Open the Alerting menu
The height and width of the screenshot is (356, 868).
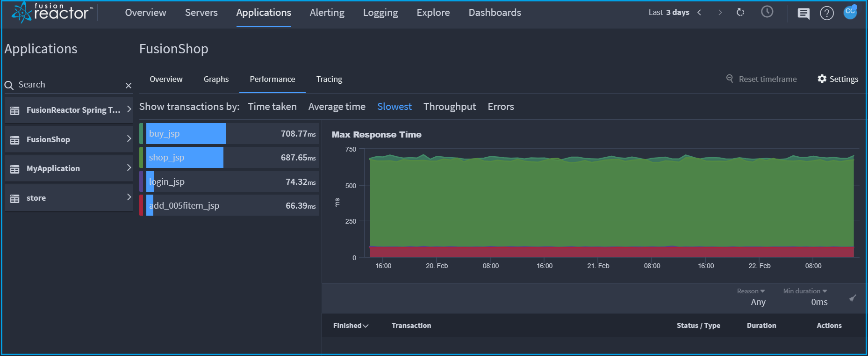tap(327, 13)
